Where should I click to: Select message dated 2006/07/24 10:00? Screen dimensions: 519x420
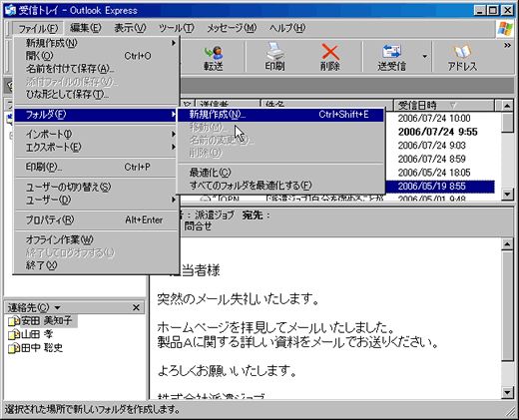tap(434, 119)
